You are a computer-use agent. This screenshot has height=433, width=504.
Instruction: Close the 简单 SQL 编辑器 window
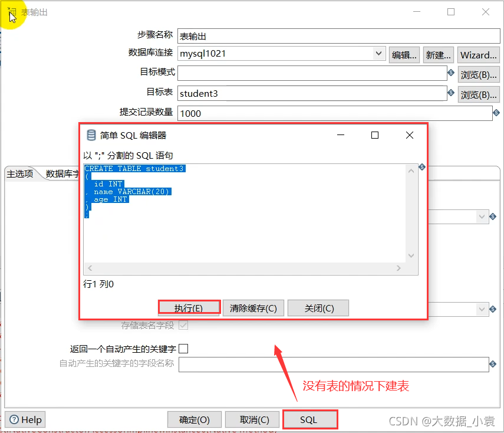click(410, 135)
